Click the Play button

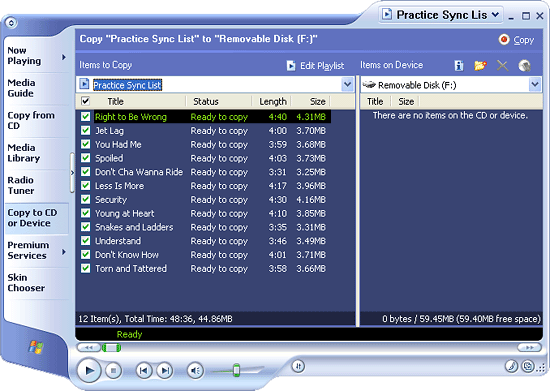[89, 370]
